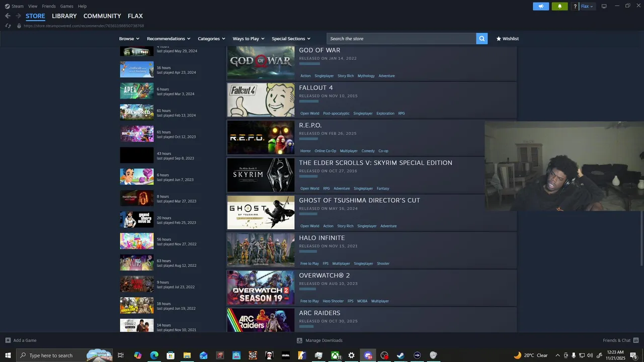The image size is (644, 362).
Task: Open Microsoft Edge in taskbar
Action: pos(154,355)
